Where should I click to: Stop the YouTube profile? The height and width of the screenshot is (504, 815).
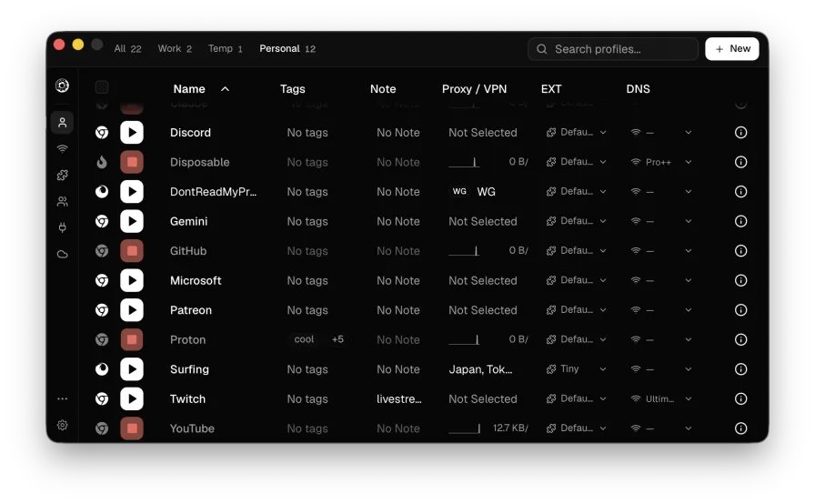[x=132, y=428]
